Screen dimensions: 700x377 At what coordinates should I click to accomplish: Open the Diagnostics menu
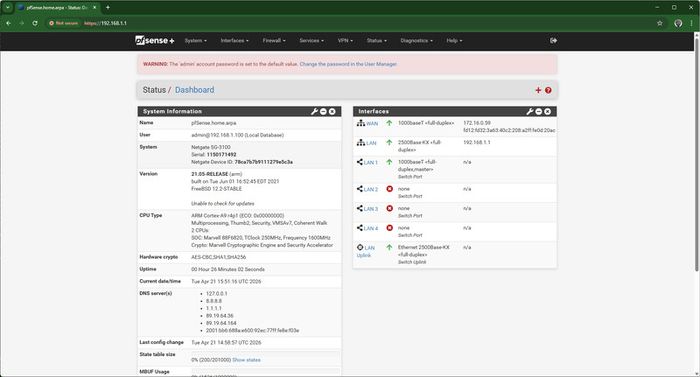click(x=417, y=41)
